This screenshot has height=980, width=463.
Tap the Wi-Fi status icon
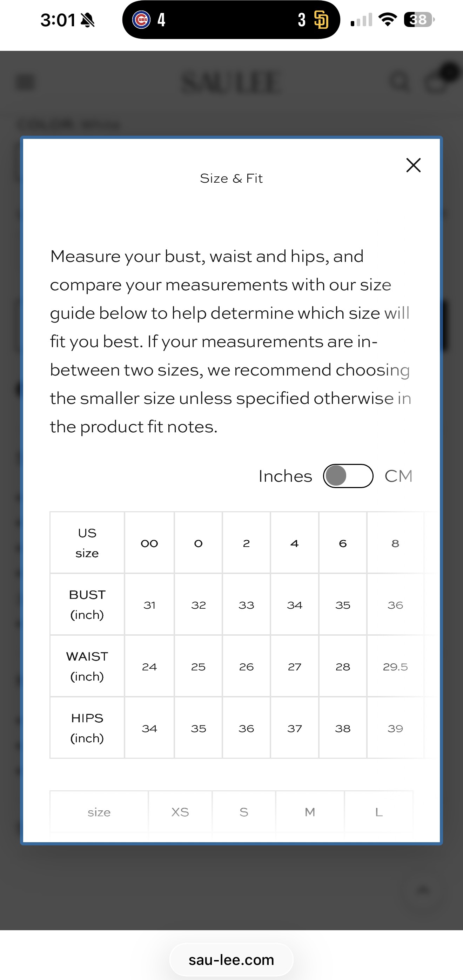pyautogui.click(x=388, y=19)
